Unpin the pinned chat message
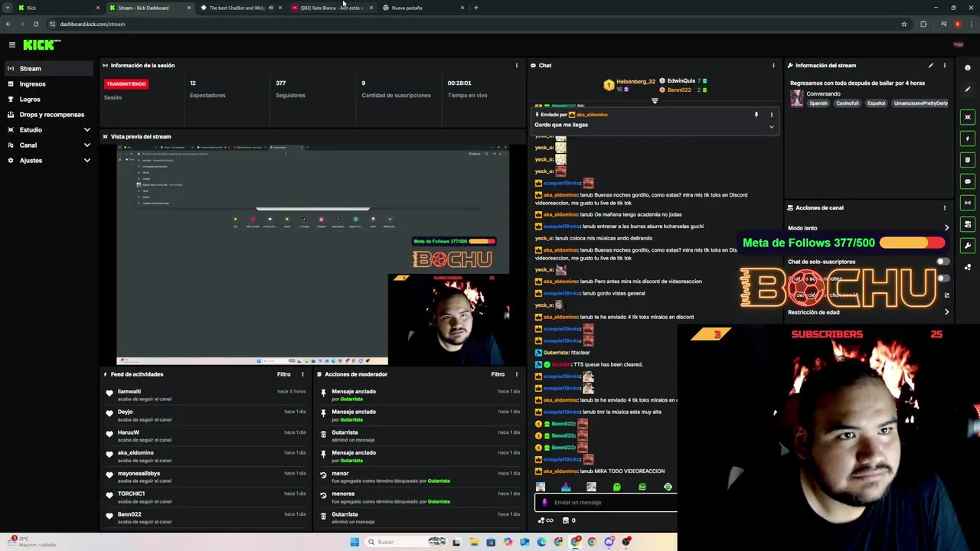Screen dimensions: 980x551 (756, 115)
